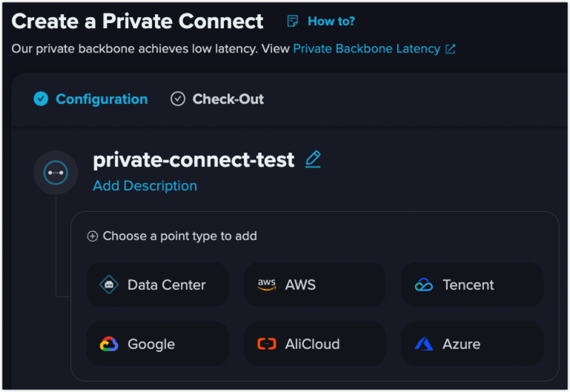Click the blue Configuration checkmark circle
Screen dimensions: 570x392
click(x=41, y=99)
